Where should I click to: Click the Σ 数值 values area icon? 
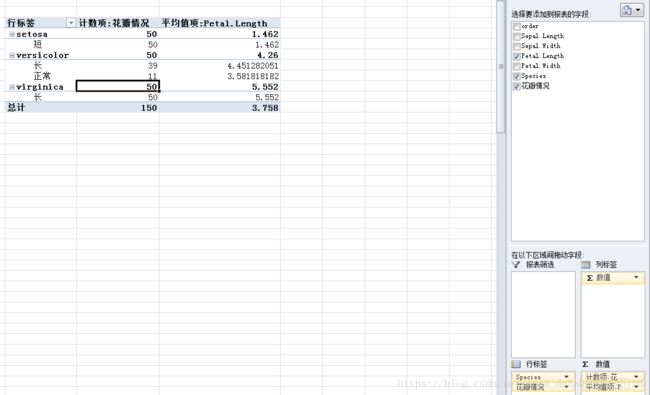click(586, 364)
